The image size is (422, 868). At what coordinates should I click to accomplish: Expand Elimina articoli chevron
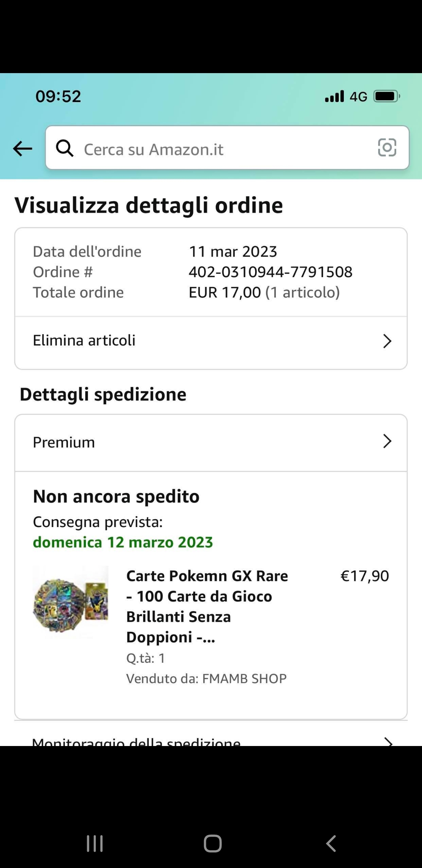click(387, 341)
